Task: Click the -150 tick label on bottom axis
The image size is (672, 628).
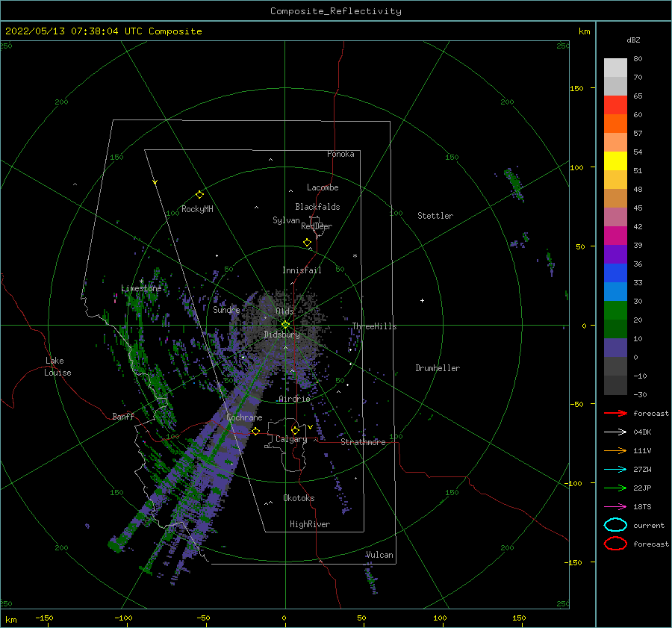Action: [44, 618]
